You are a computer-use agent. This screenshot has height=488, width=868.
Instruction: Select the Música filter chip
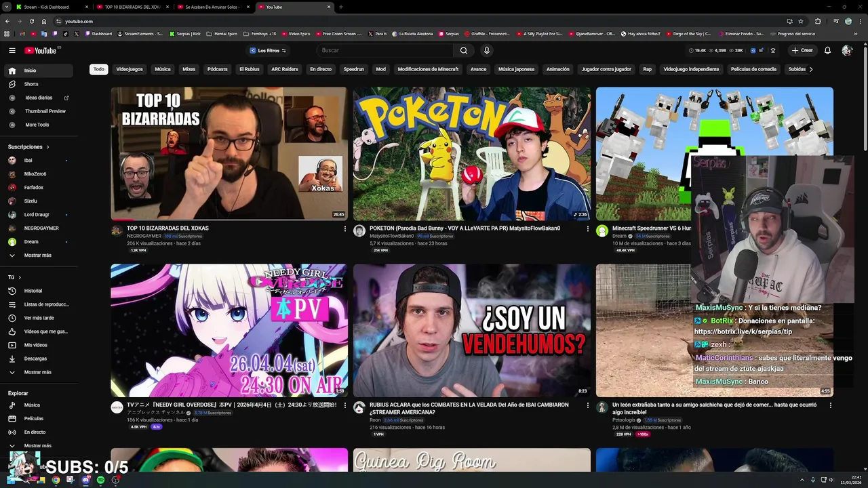pos(163,69)
